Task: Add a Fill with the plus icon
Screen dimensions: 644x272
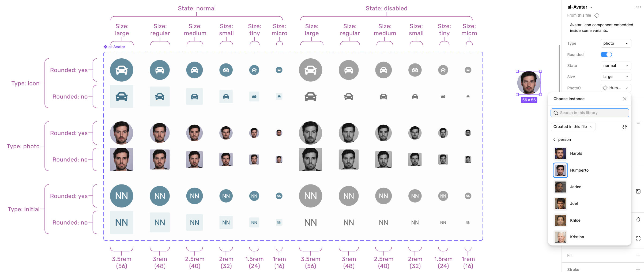Action: (638, 255)
